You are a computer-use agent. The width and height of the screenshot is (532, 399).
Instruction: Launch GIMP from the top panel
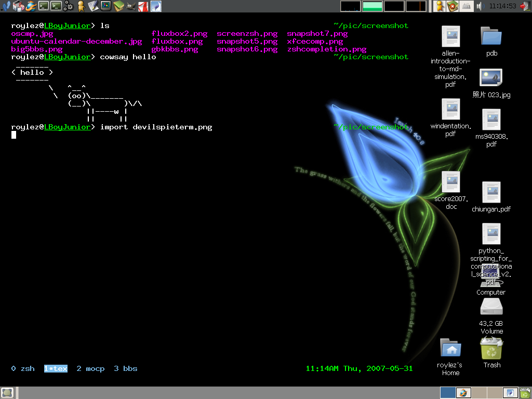(130, 6)
